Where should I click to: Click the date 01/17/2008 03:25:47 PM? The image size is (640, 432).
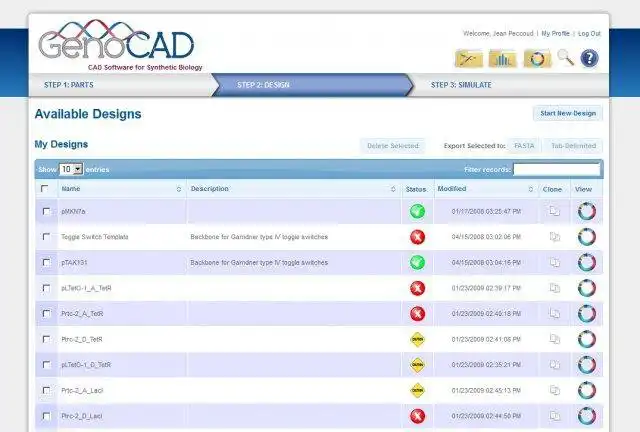[x=486, y=212]
